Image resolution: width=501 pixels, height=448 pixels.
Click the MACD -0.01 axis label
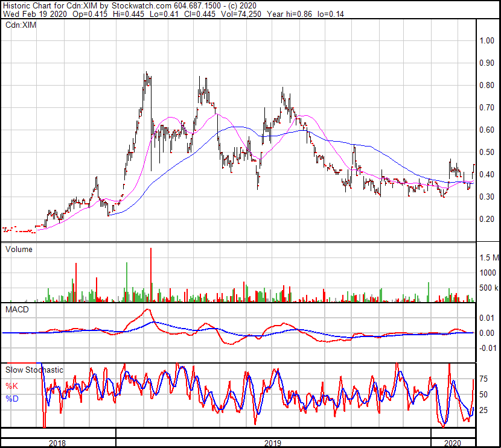tap(488, 348)
